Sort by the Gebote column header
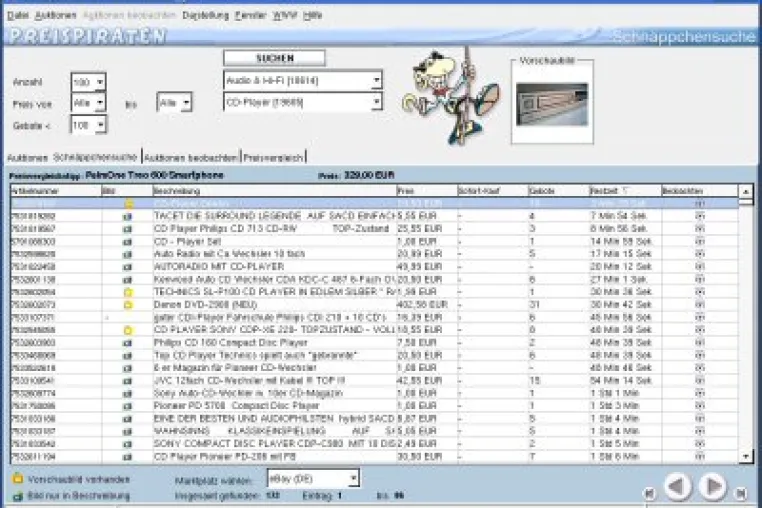The image size is (762, 508). click(558, 191)
